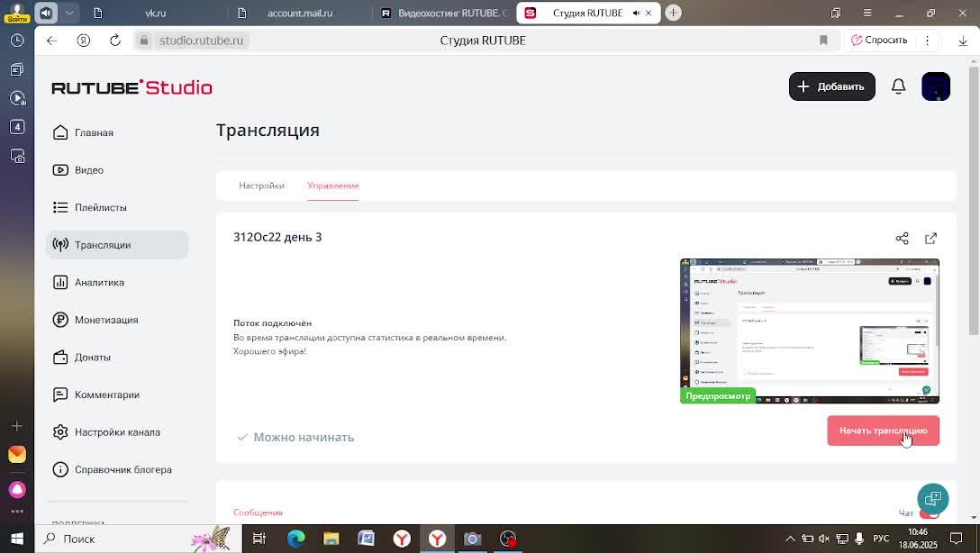Switch to the Управление tab
Image resolution: width=980 pixels, height=553 pixels.
click(333, 186)
